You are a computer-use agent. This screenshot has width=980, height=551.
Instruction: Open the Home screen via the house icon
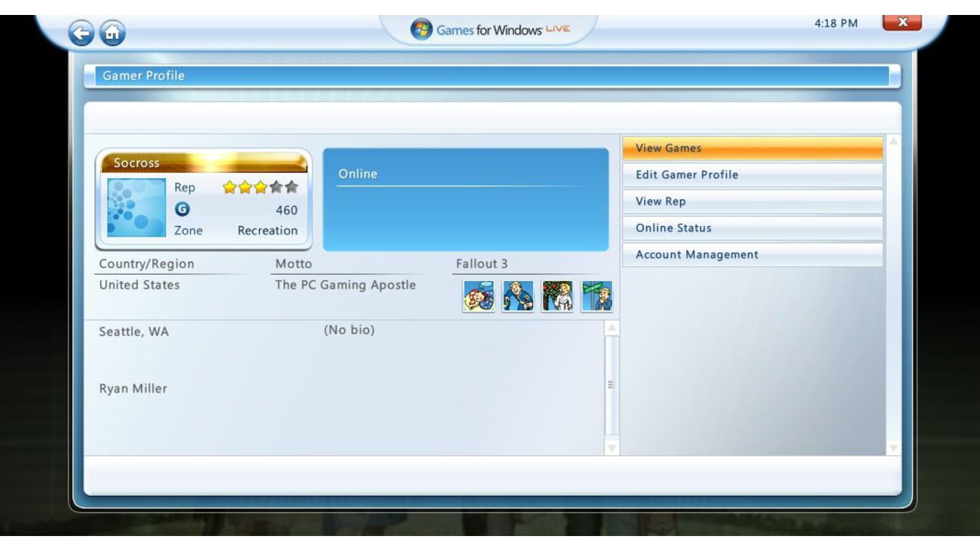113,33
